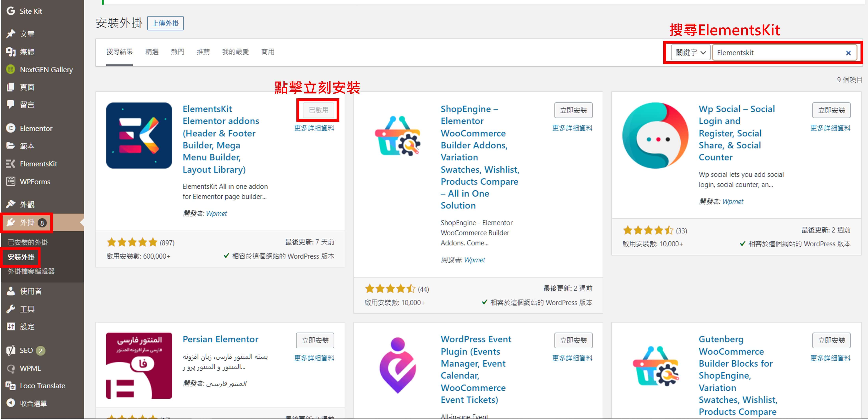The height and width of the screenshot is (419, 868).
Task: Click the update count badge 8 on 外掛
Action: pyautogui.click(x=42, y=223)
